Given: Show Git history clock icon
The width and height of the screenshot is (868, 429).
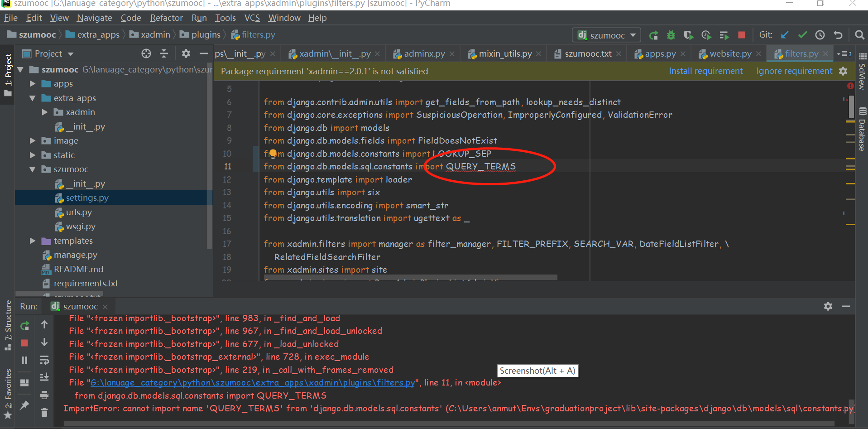Looking at the screenshot, I should tap(820, 35).
